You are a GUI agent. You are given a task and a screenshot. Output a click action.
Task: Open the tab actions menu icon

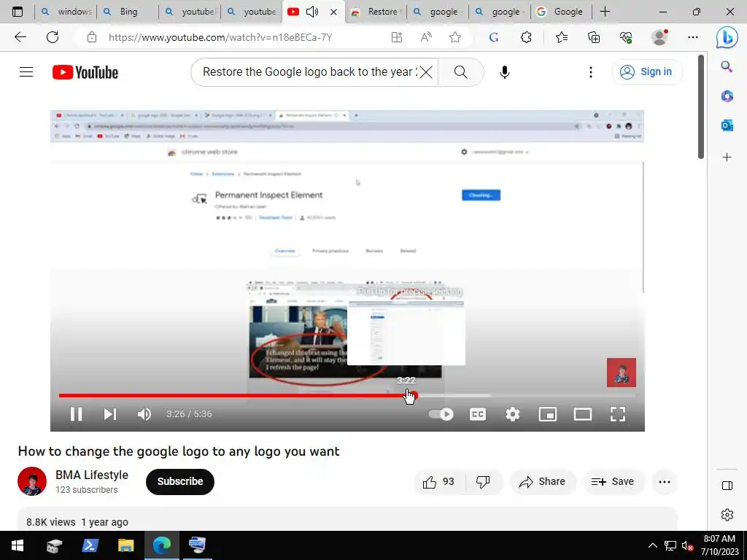18,12
